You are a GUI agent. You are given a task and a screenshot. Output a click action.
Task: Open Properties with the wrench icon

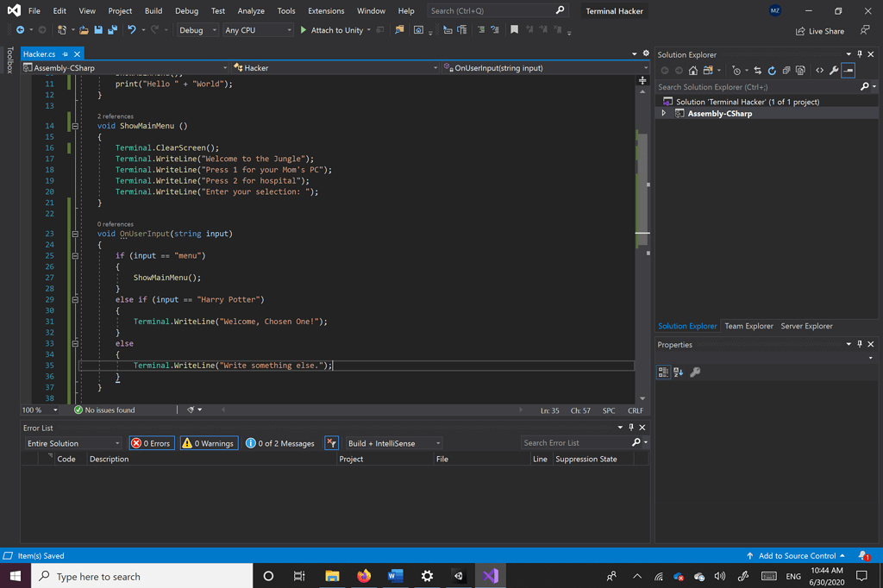pos(833,70)
